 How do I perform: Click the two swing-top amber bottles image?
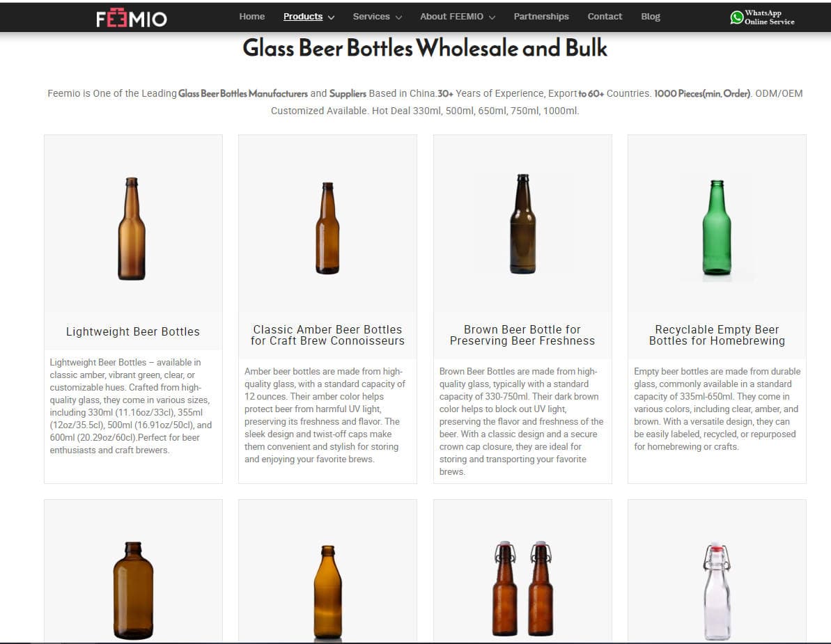(522, 589)
